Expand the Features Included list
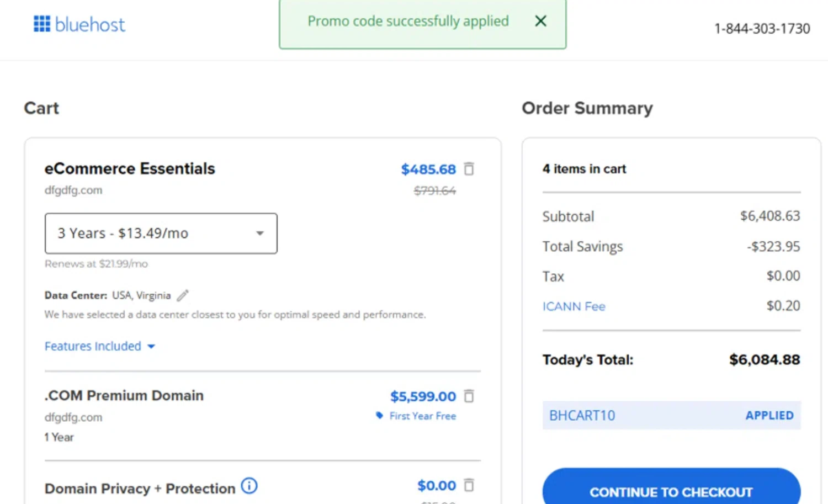Viewport: 828px width, 504px height. 99,346
